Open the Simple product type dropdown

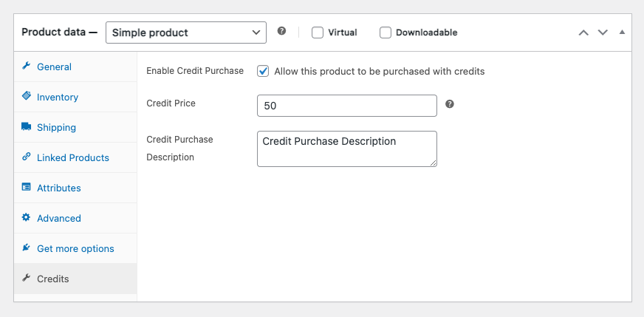(186, 33)
